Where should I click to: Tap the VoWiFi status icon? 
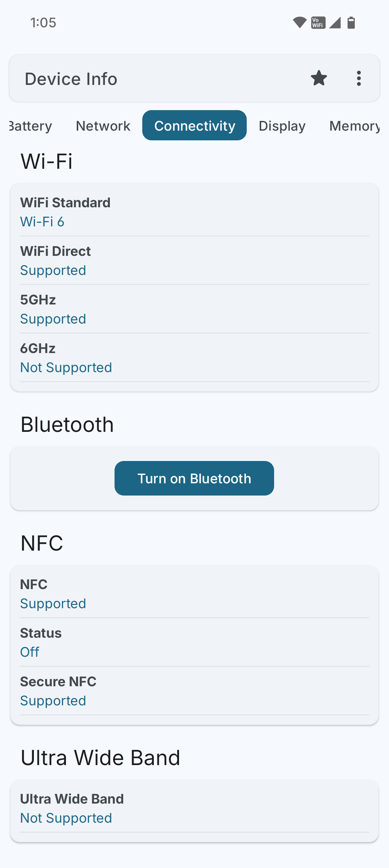pos(318,23)
